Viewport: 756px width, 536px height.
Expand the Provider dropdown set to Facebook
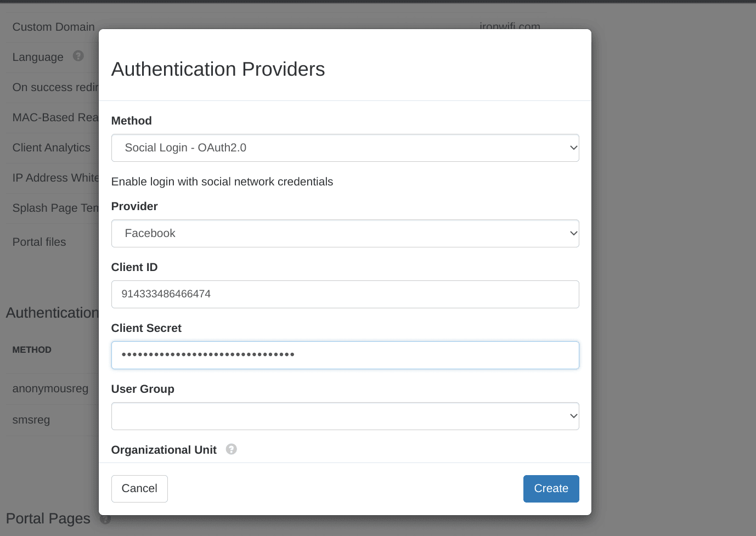(x=345, y=234)
